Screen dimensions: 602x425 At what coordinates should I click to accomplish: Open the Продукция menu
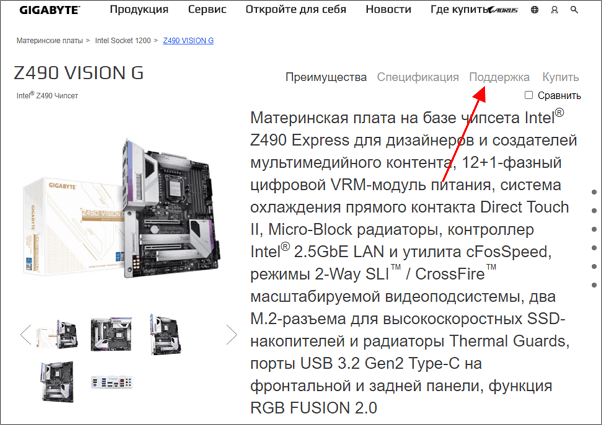coord(139,9)
